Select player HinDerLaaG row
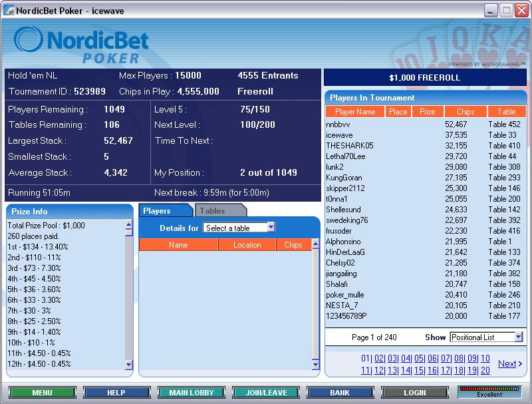The width and height of the screenshot is (532, 404). (426, 252)
